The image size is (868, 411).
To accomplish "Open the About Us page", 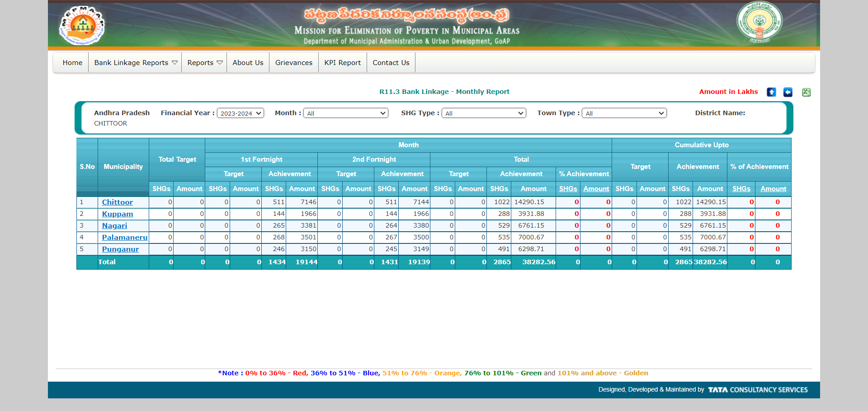I will click(248, 62).
